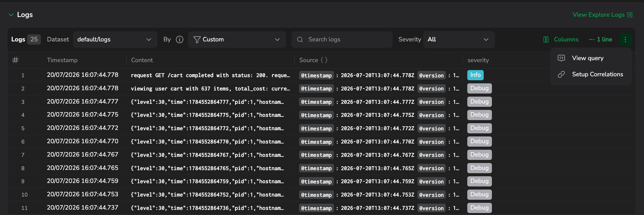Viewport: 644px width, 215px height.
Task: Click the Source column header
Action: (x=309, y=60)
